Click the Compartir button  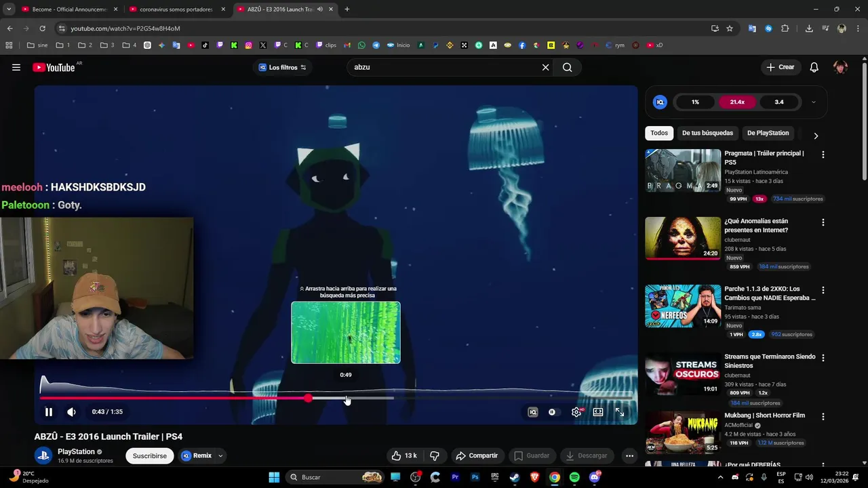(x=477, y=455)
